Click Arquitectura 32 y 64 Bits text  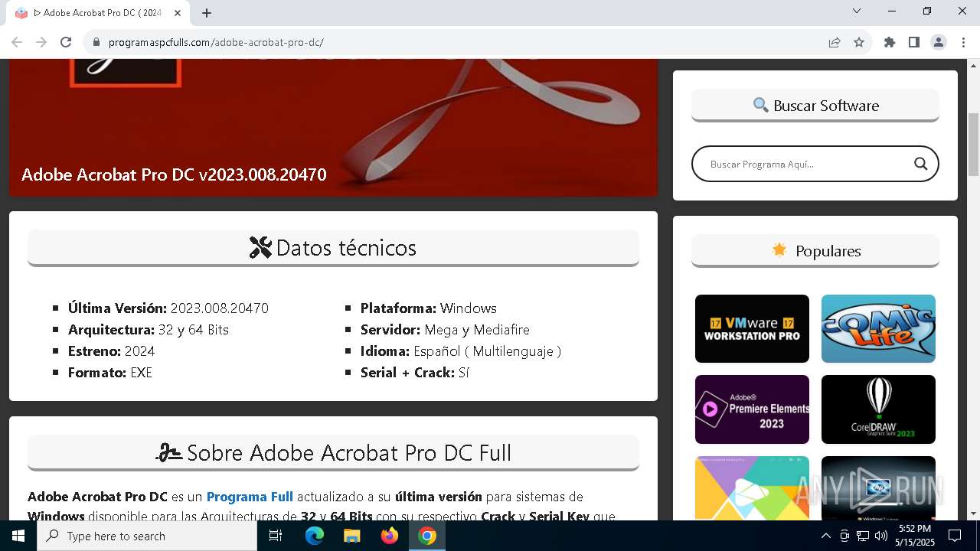tap(149, 330)
